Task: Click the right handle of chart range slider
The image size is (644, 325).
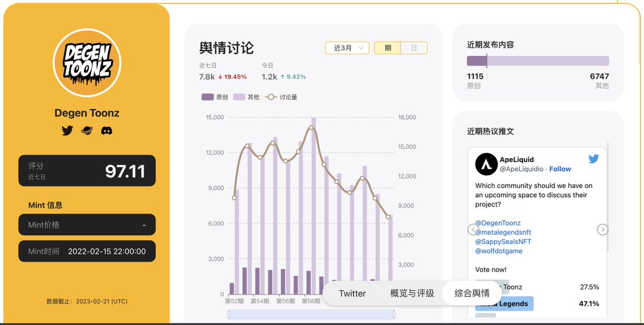Action: click(x=394, y=314)
